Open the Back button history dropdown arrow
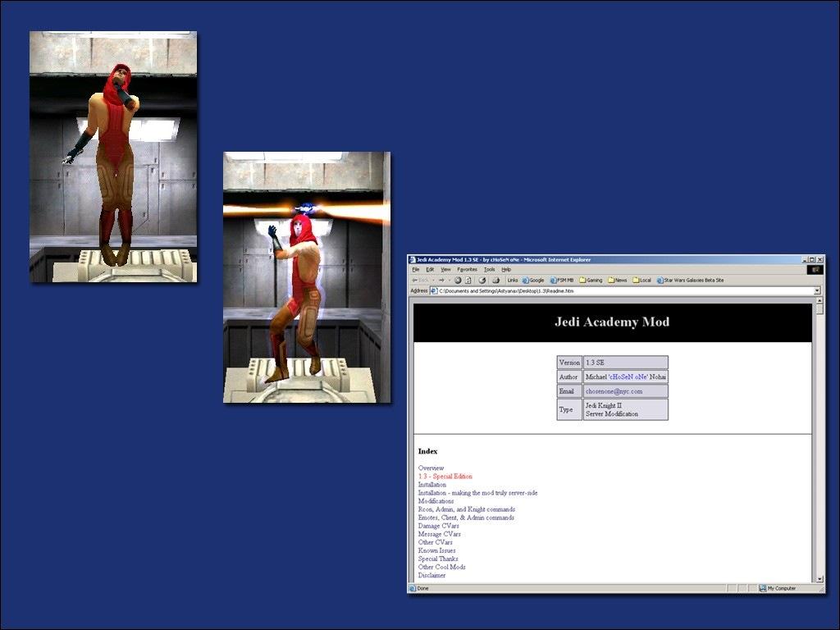 (432, 281)
